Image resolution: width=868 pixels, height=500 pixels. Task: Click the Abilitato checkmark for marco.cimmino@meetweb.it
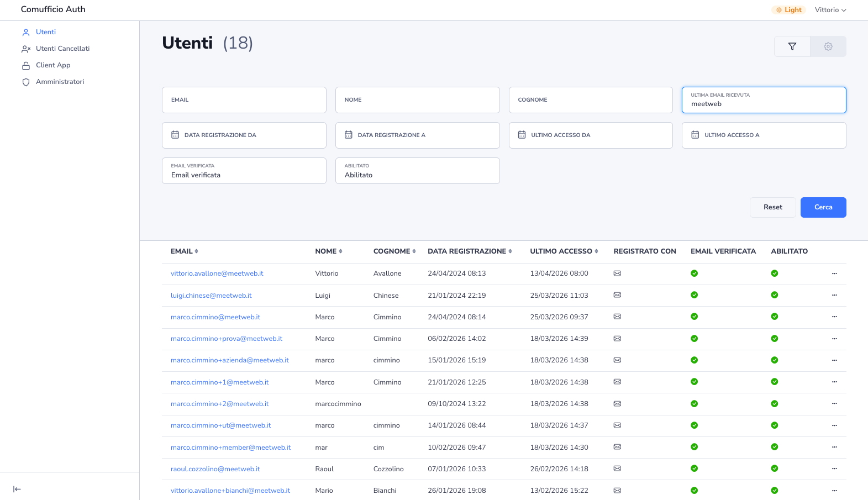click(775, 317)
